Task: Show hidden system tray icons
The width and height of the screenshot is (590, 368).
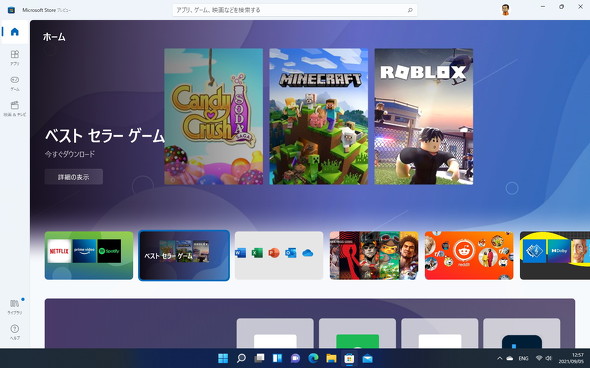Action: pyautogui.click(x=499, y=359)
